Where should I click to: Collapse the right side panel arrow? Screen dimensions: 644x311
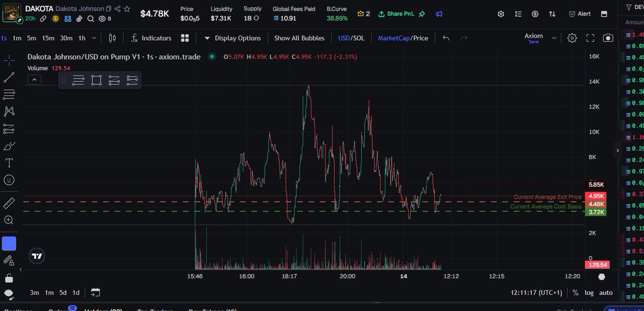(x=617, y=150)
